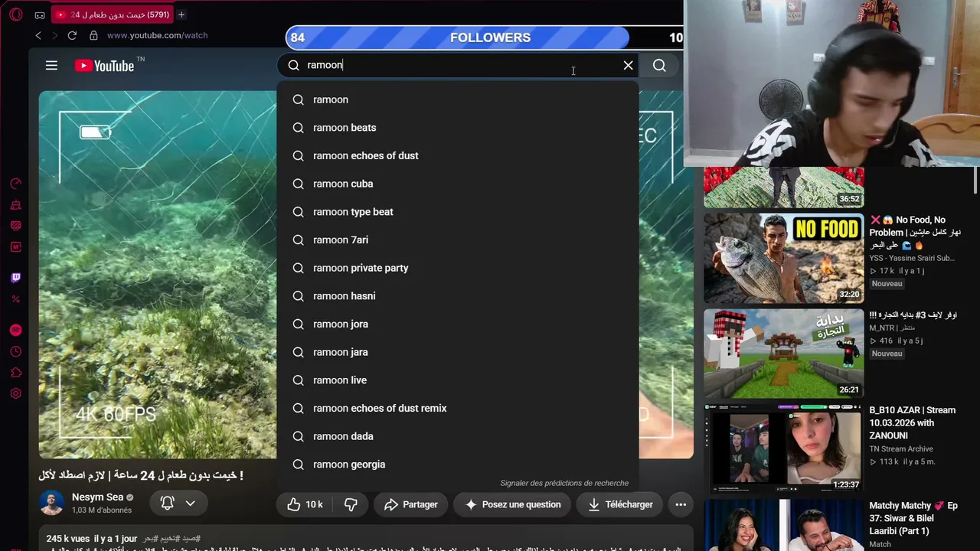
Task: Clear the search box text
Action: pos(629,65)
